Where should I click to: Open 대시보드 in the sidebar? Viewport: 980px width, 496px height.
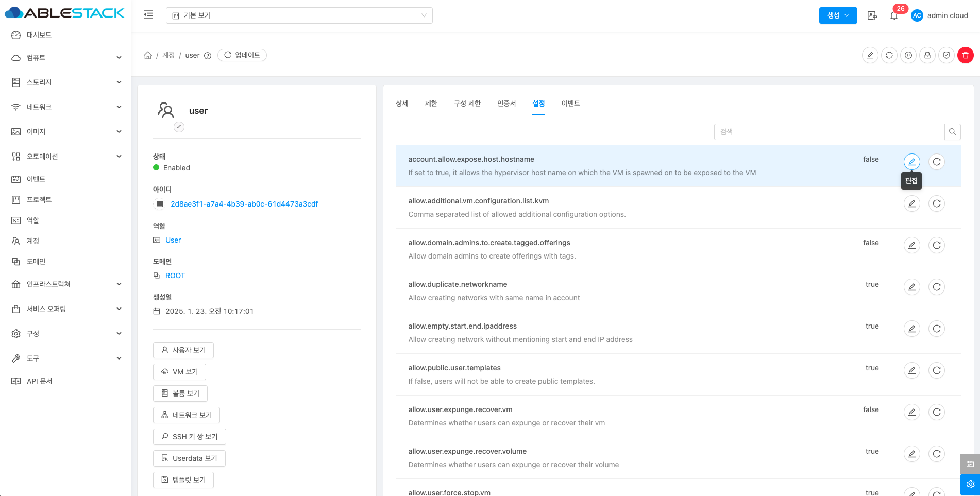tap(39, 35)
